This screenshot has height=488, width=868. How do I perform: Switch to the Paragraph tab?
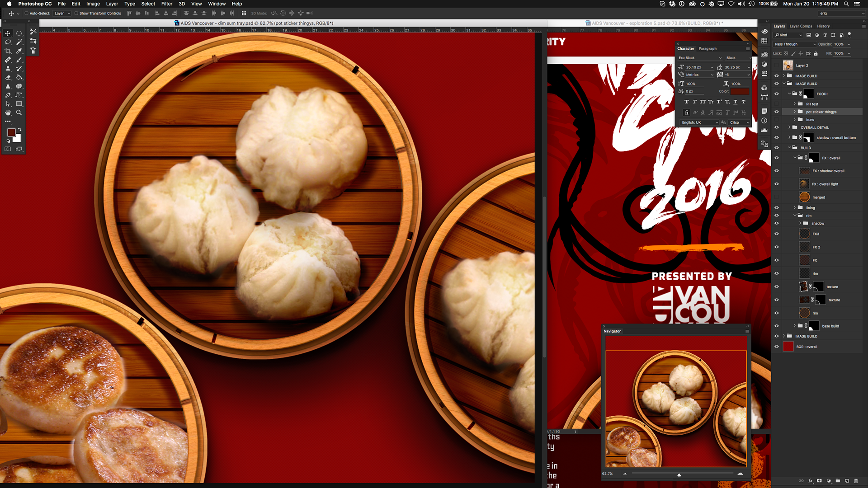[708, 48]
